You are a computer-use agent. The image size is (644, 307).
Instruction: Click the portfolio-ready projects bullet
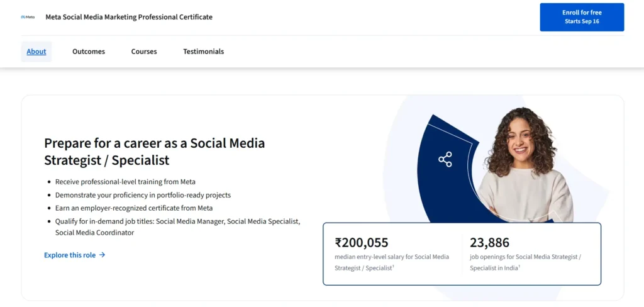coord(143,195)
